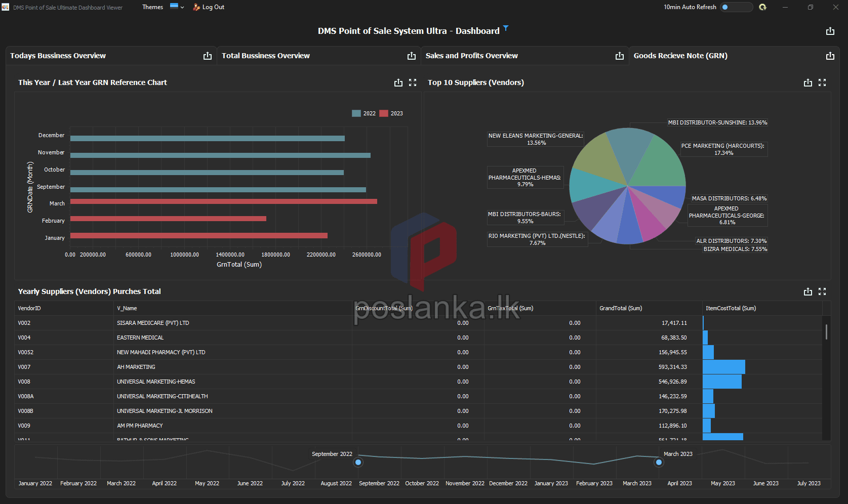Image resolution: width=848 pixels, height=504 pixels.
Task: Maximize the Top 10 Suppliers panel
Action: click(822, 82)
